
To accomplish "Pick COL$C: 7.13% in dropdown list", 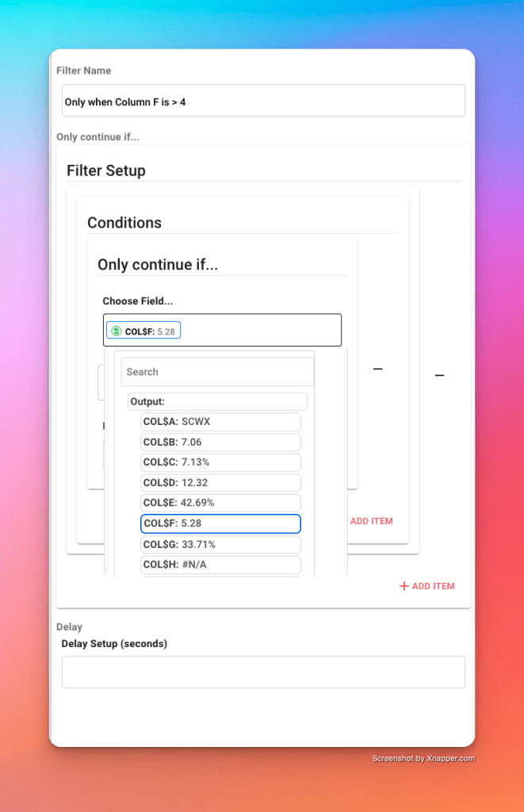I will coord(220,462).
